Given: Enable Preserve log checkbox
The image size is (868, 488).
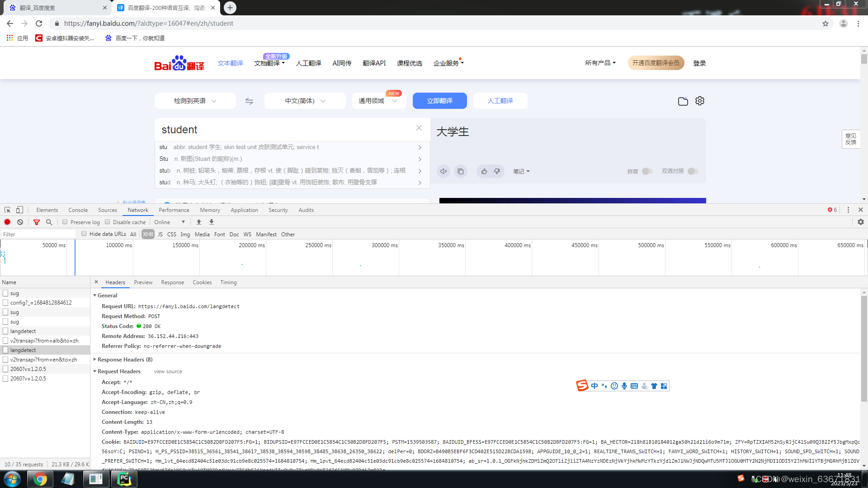Looking at the screenshot, I should pos(65,222).
